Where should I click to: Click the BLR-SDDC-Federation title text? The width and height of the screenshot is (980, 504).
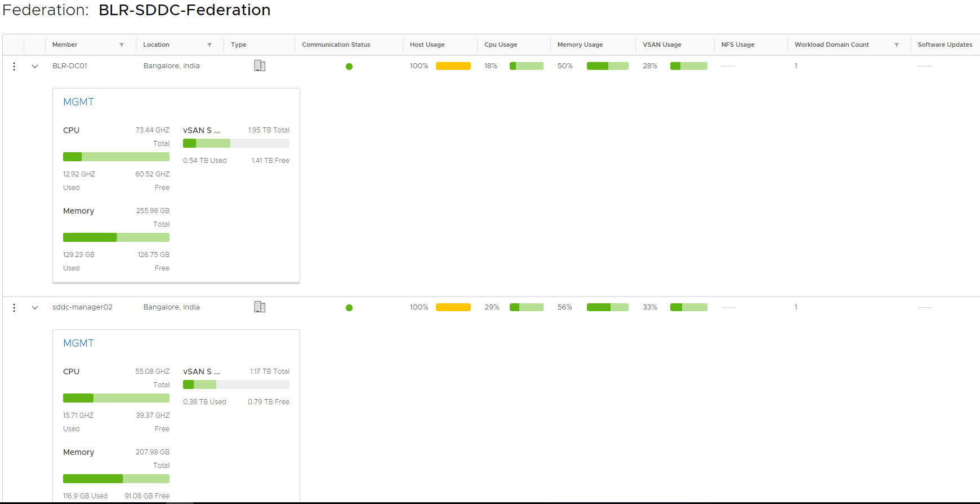coord(185,10)
